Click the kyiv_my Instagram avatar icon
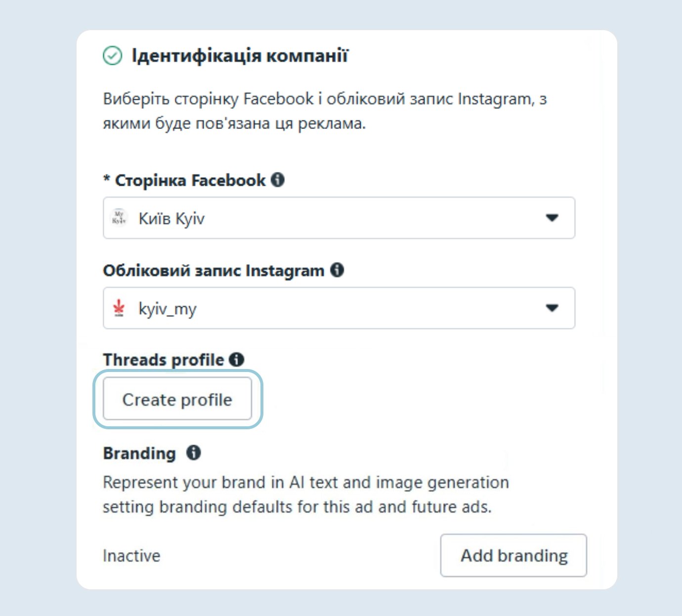Image resolution: width=682 pixels, height=616 pixels. click(119, 308)
